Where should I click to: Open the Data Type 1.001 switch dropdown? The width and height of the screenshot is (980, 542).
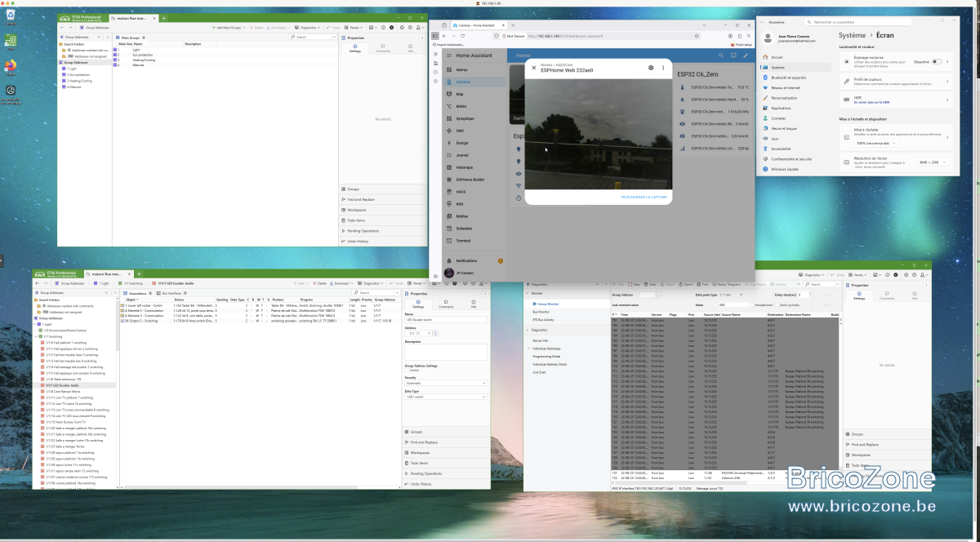tap(445, 396)
